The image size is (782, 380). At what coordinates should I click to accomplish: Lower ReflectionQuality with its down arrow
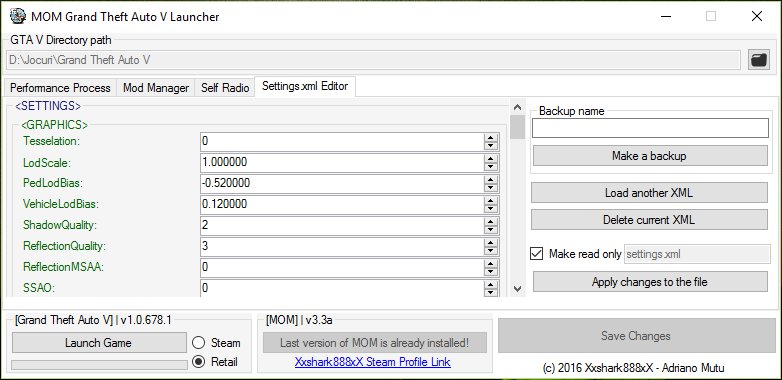[491, 250]
